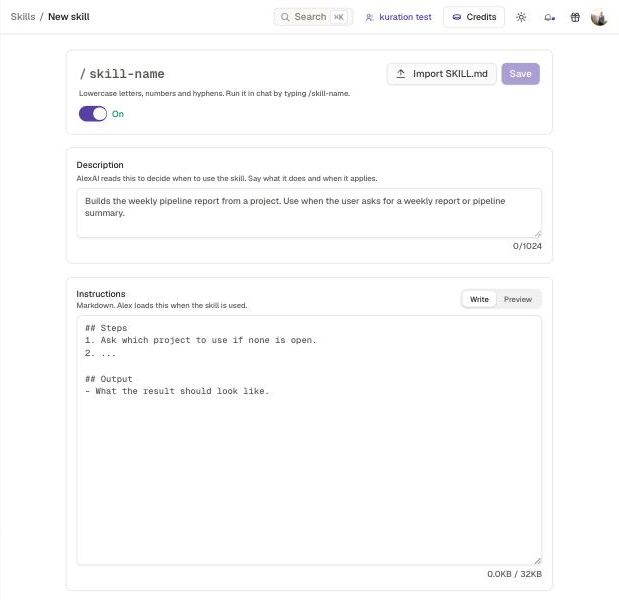Open the user profile avatar
619x600 pixels.
tap(599, 17)
